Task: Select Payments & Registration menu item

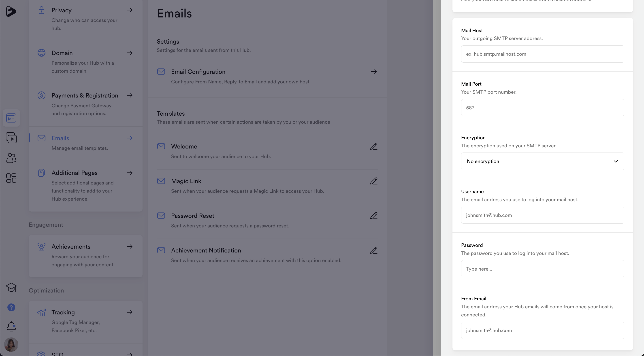Action: (x=85, y=95)
